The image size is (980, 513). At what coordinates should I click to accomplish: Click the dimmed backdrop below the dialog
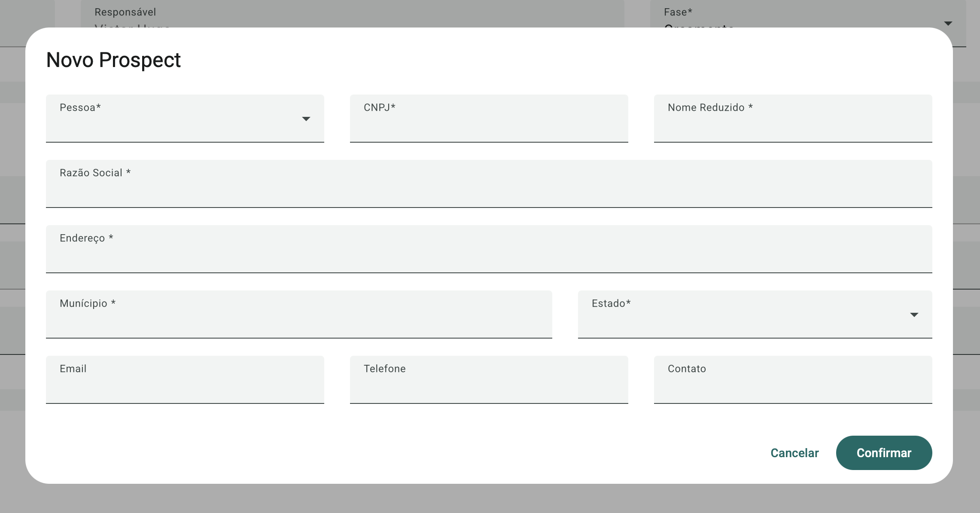pos(490,498)
